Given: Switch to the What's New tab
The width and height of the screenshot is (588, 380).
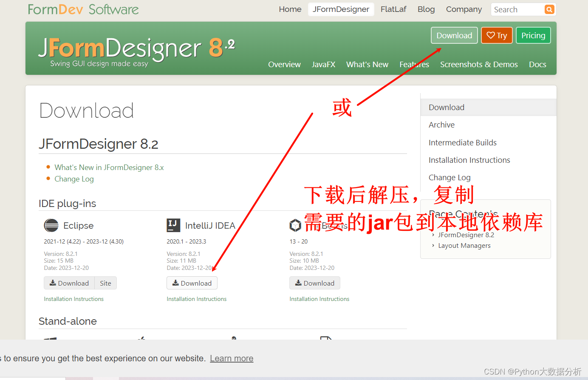Looking at the screenshot, I should click(367, 64).
